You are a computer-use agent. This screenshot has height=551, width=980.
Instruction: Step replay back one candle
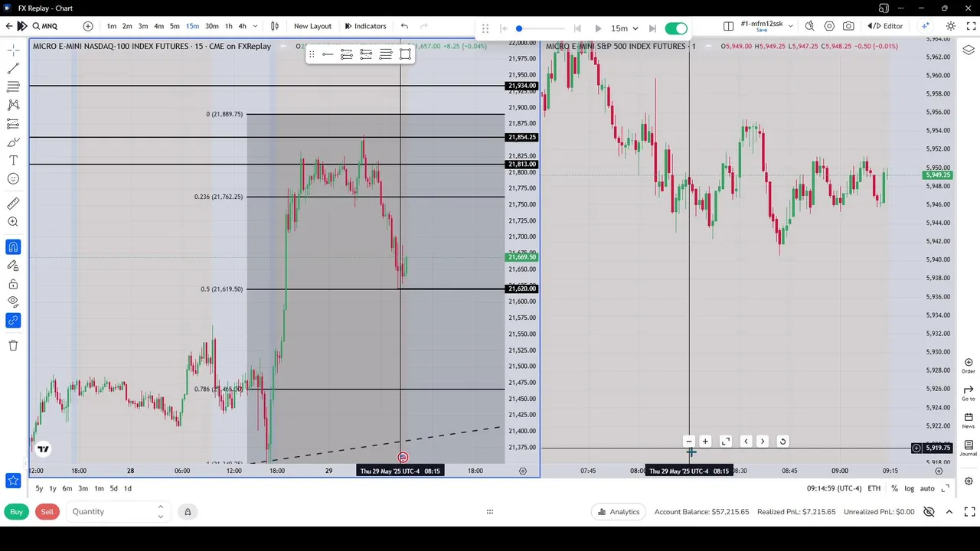point(577,28)
